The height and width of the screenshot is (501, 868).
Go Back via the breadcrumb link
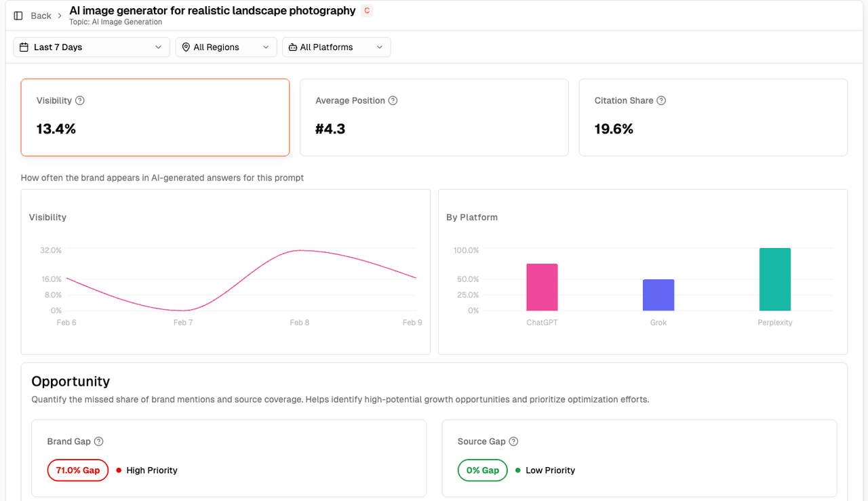pyautogui.click(x=41, y=16)
